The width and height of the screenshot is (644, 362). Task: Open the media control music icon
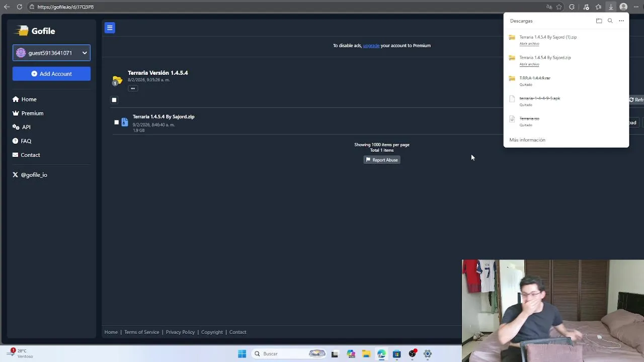[x=586, y=7]
